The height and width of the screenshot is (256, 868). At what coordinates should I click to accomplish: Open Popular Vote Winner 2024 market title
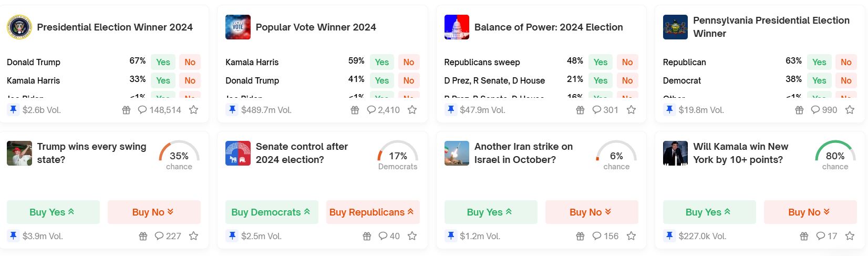(316, 27)
